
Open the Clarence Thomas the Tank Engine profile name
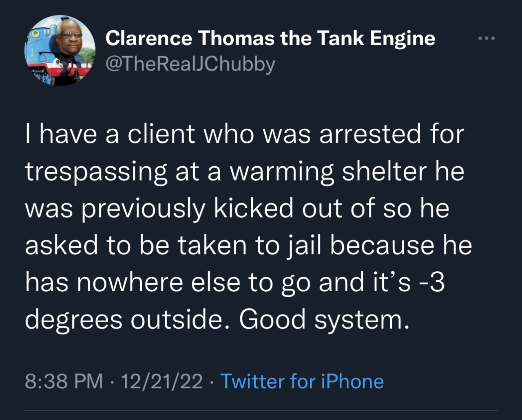click(x=270, y=38)
